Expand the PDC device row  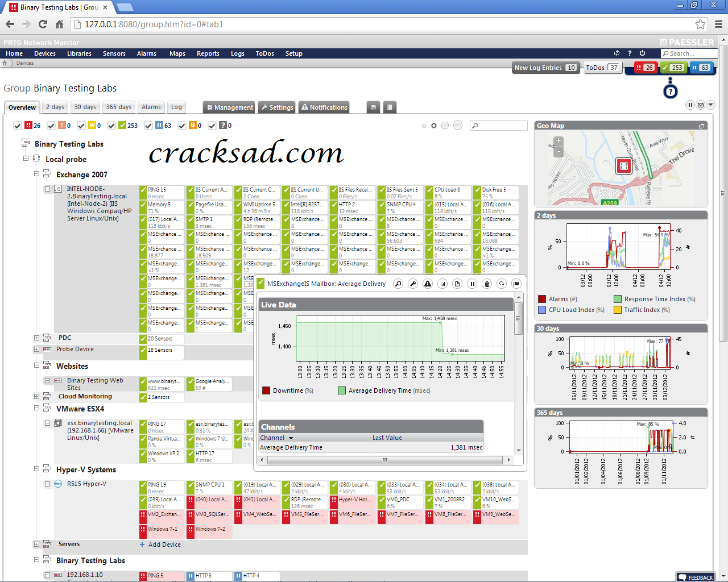coord(36,338)
